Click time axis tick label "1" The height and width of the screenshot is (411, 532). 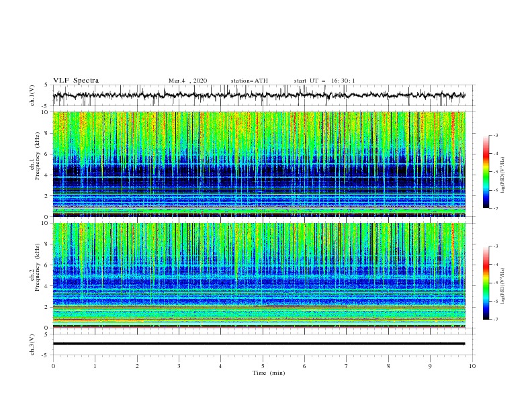click(95, 366)
